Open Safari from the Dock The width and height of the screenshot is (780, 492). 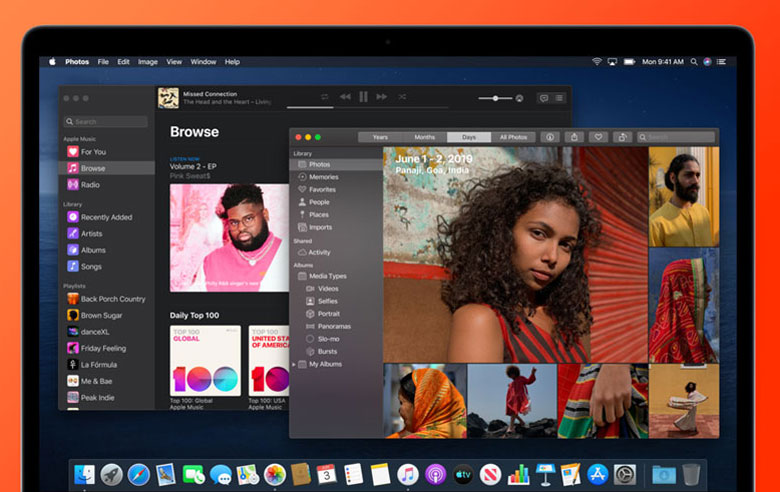tap(139, 474)
